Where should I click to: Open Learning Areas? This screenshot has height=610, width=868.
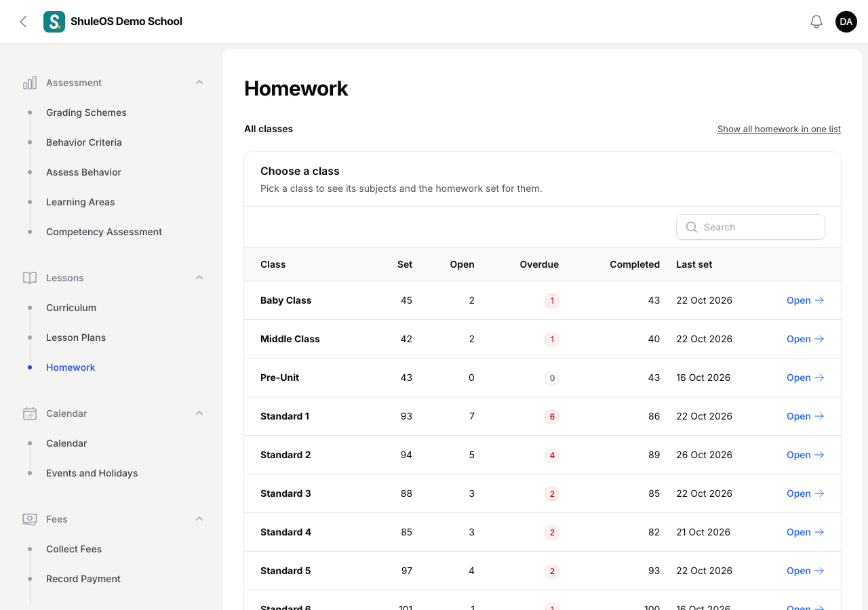[x=81, y=202]
